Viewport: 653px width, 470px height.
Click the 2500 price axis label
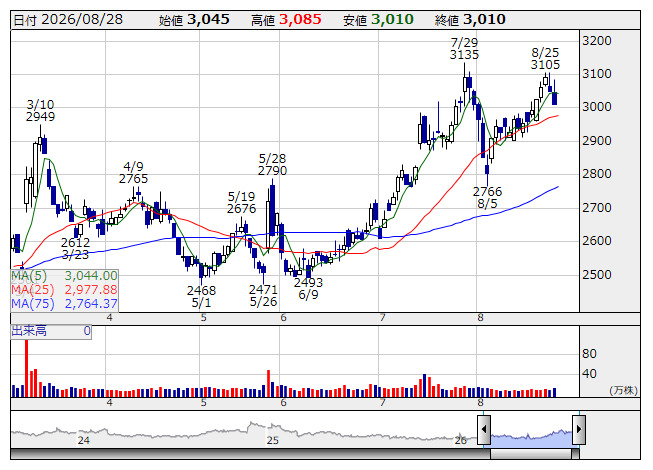pos(597,275)
